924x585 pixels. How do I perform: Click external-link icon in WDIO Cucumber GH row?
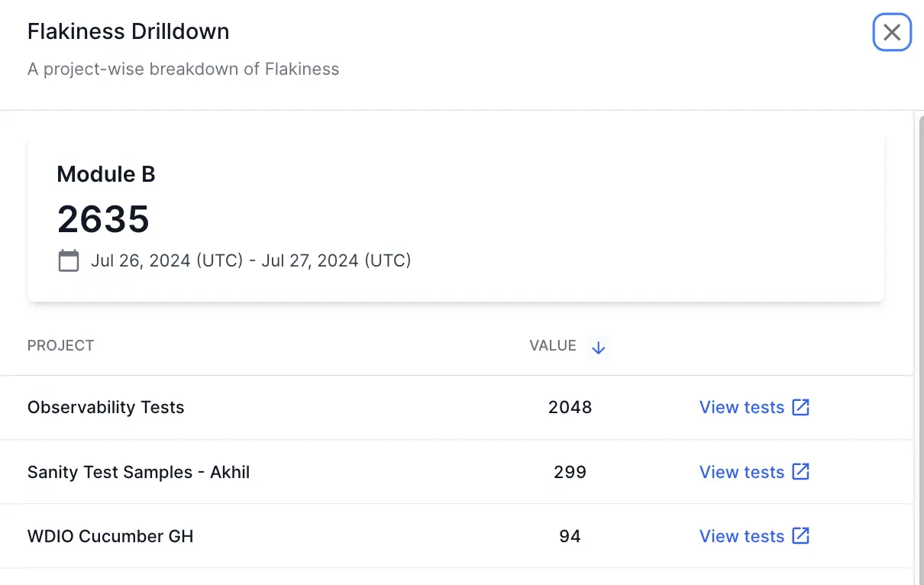click(x=800, y=535)
